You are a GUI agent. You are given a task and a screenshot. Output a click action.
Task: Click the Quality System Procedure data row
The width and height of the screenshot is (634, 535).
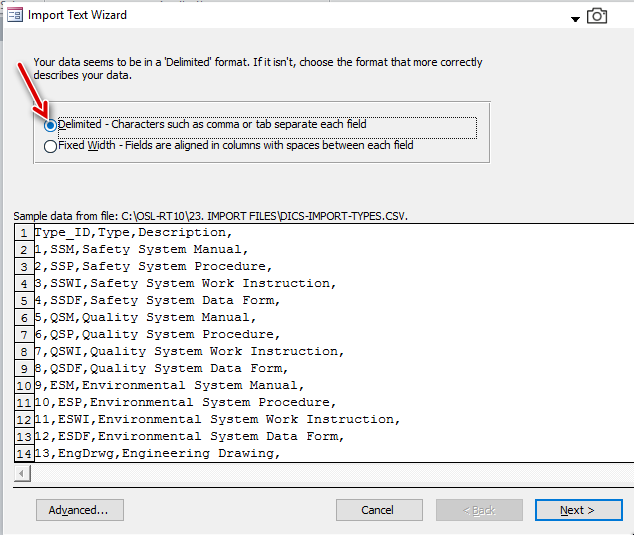tap(157, 334)
